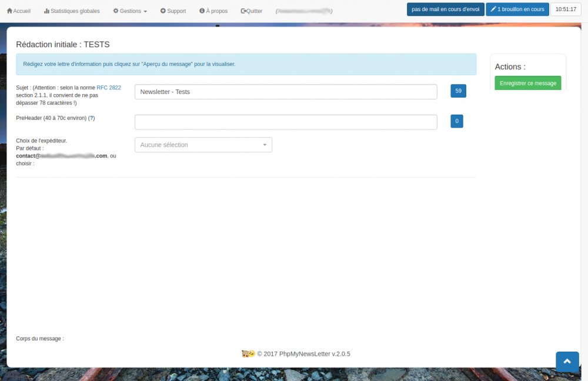Viewport: 588px width, 381px height.
Task: Log out using the Quitter icon
Action: (x=243, y=11)
